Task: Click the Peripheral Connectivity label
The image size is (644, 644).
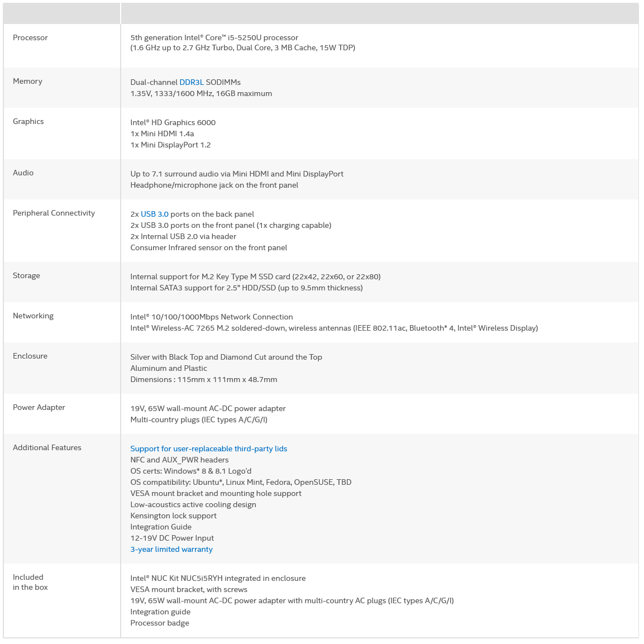Action: 54,213
